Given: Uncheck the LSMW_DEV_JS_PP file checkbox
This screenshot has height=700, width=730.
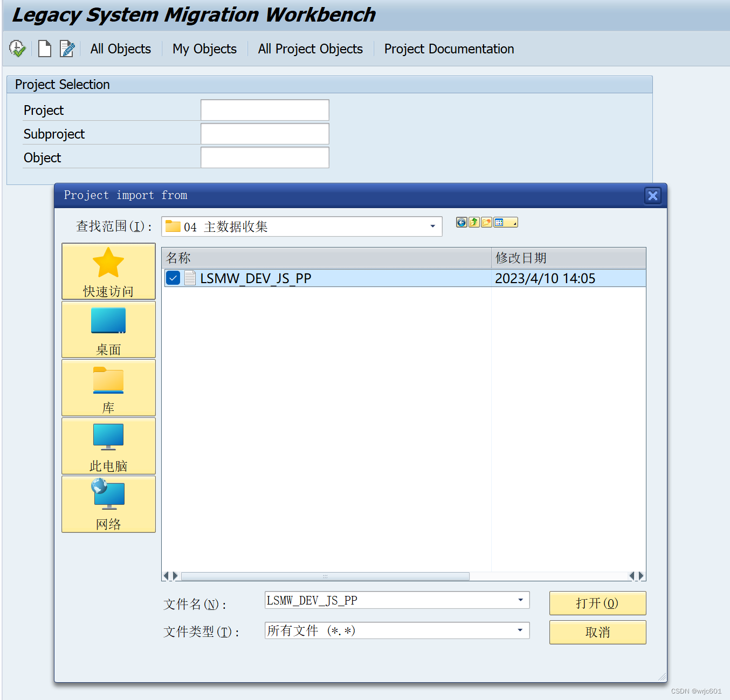Looking at the screenshot, I should coord(173,278).
